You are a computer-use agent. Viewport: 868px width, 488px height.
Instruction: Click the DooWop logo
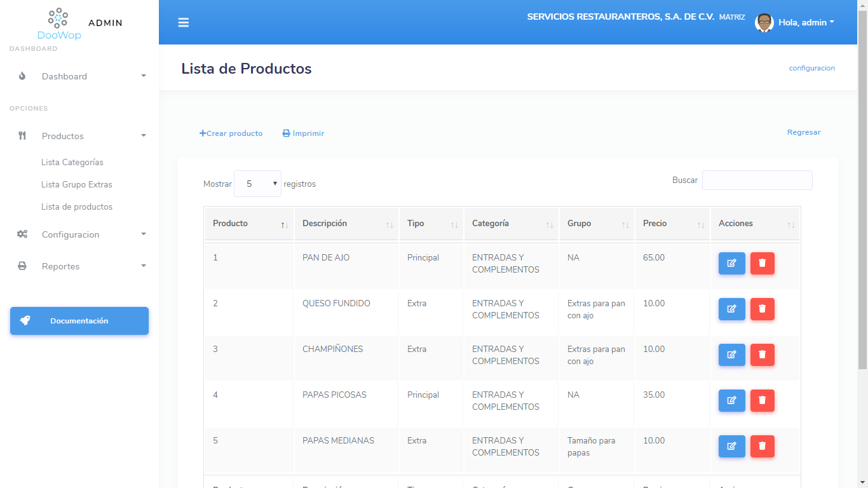[58, 22]
